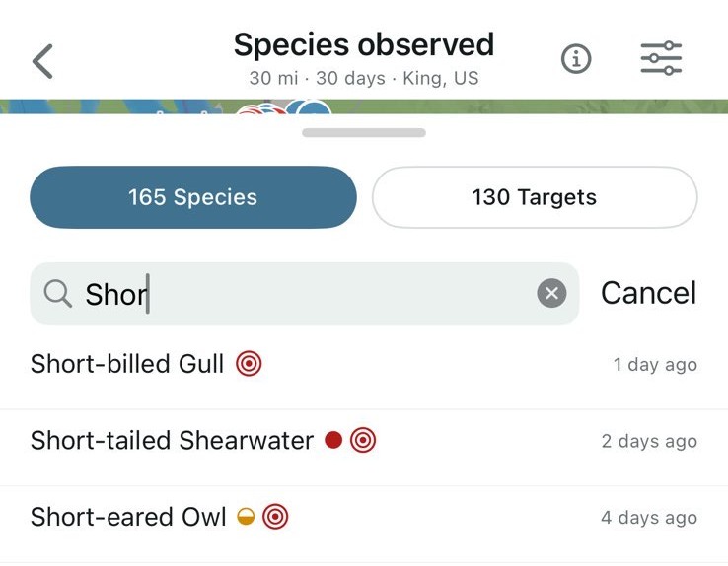Open the Short-tailed Shearwater entry
Screen dimensions: 728x566
click(x=172, y=440)
